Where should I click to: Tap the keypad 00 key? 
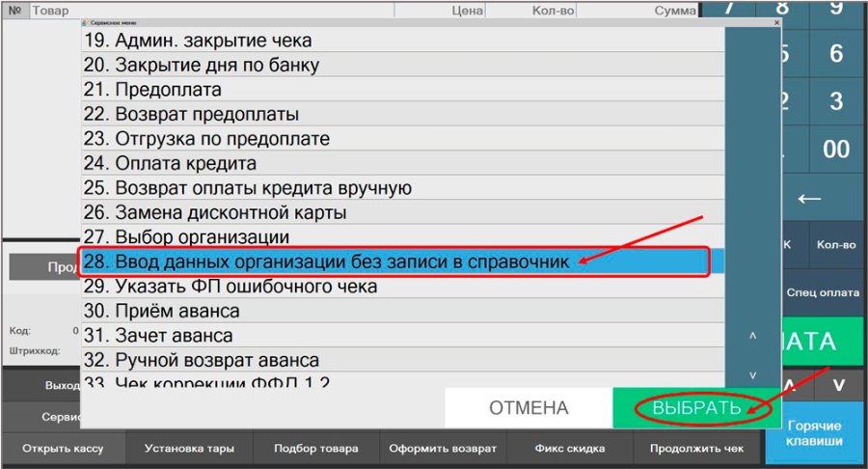tap(836, 149)
